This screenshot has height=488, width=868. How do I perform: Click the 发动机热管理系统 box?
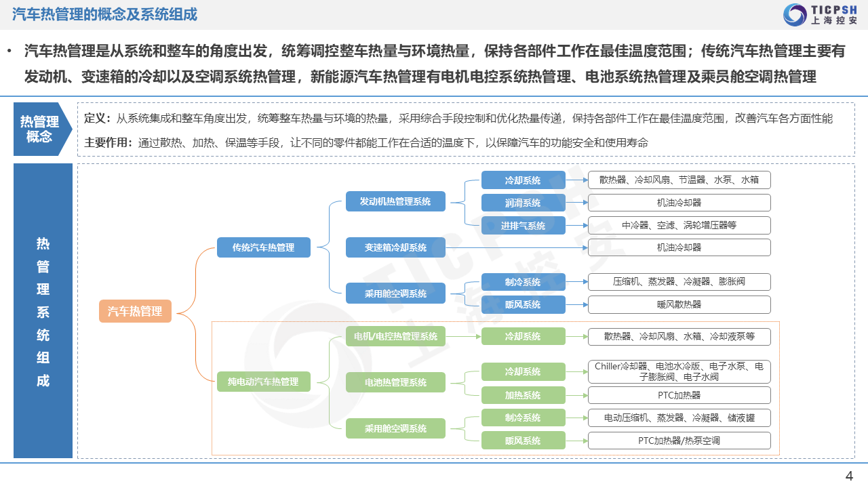[x=395, y=201]
